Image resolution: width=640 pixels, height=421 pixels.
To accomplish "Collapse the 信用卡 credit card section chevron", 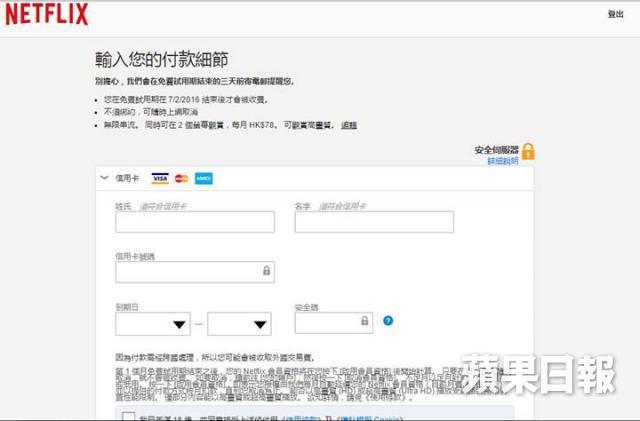I will (104, 178).
